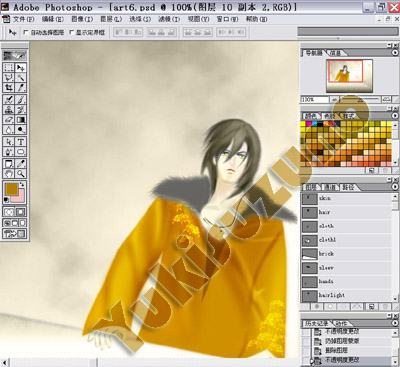Viewport: 400px width, 367px height.
Task: Select the Hand tool
Action: pos(9,173)
